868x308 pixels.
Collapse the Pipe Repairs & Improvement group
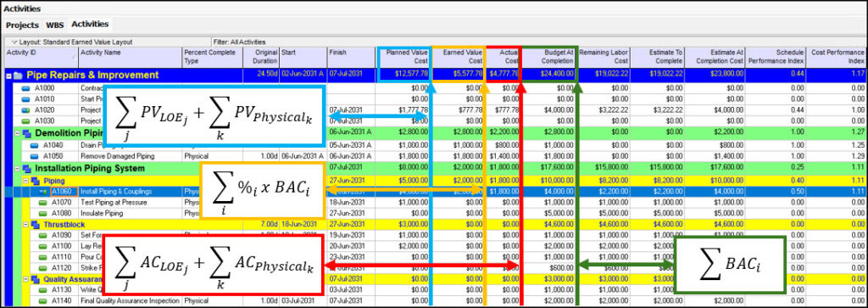tap(8, 76)
